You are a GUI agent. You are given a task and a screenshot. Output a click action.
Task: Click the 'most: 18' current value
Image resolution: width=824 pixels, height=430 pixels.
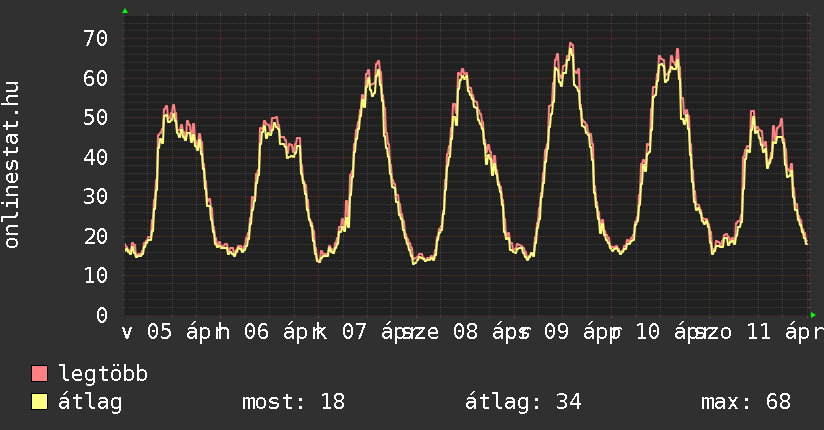coord(293,402)
